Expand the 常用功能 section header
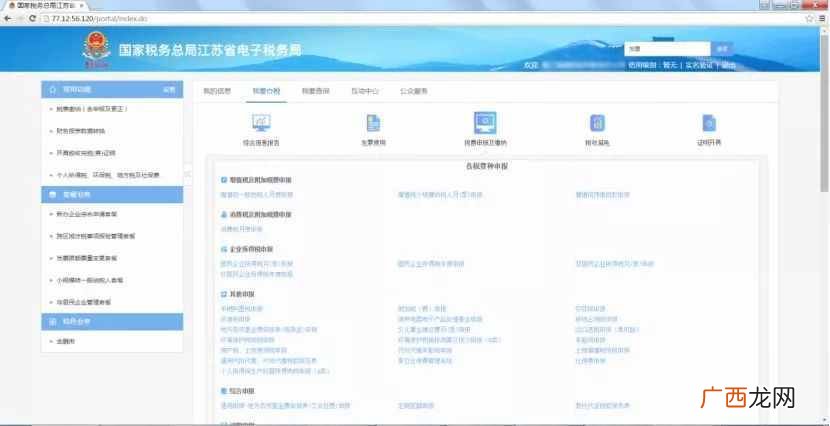 click(112, 90)
